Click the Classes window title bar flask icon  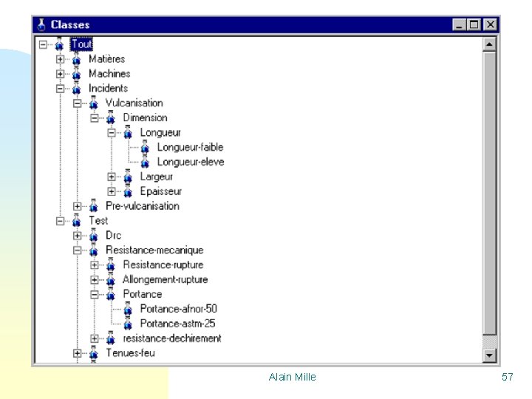point(41,25)
